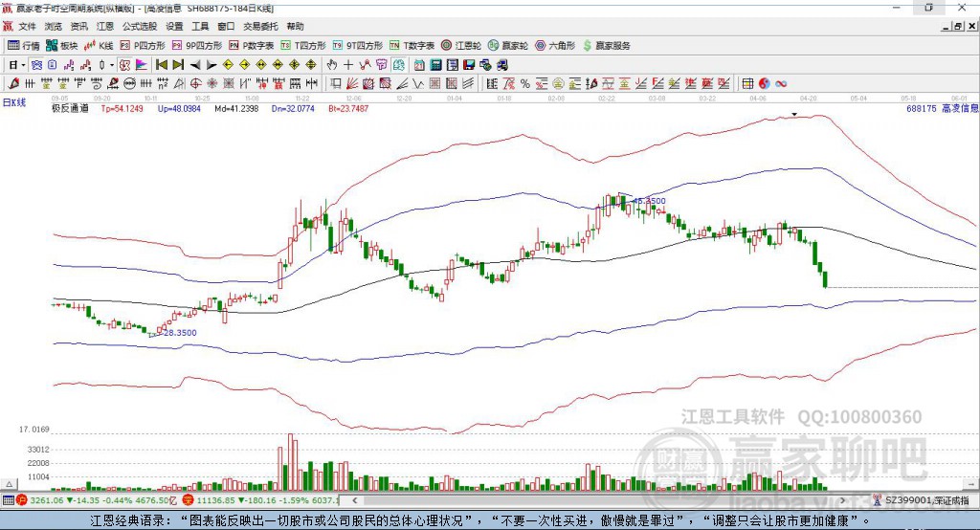Click the blue infinity loop icon
Viewport: 980px width, 530px height.
(781, 84)
